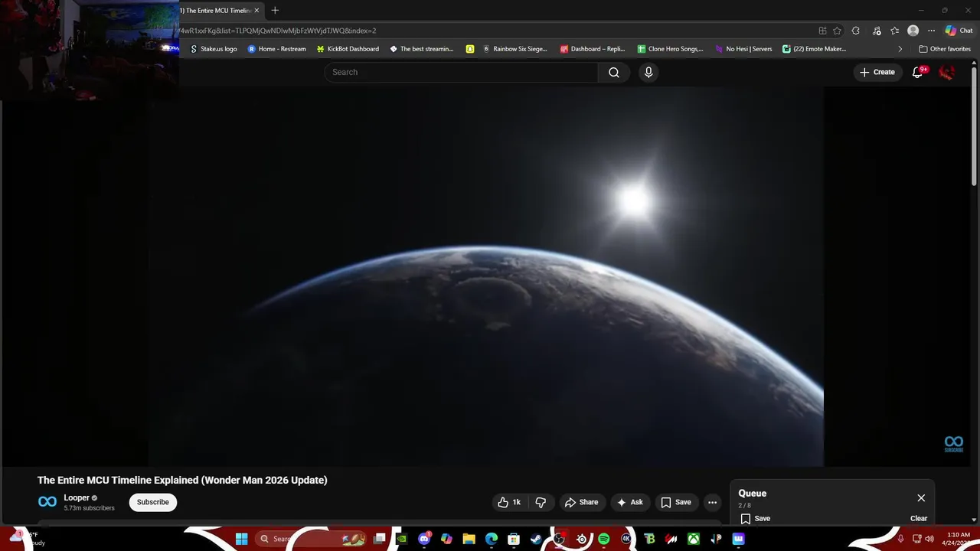The image size is (980, 551).
Task: Click the YouTube search magnifier button
Action: point(614,72)
